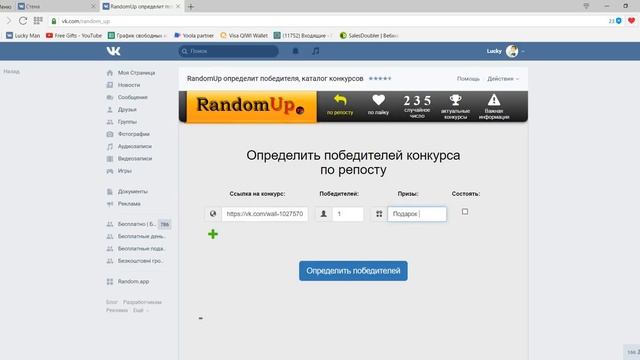This screenshot has width=640, height=360.
Task: Click person icon beside winners field
Action: click(324, 214)
